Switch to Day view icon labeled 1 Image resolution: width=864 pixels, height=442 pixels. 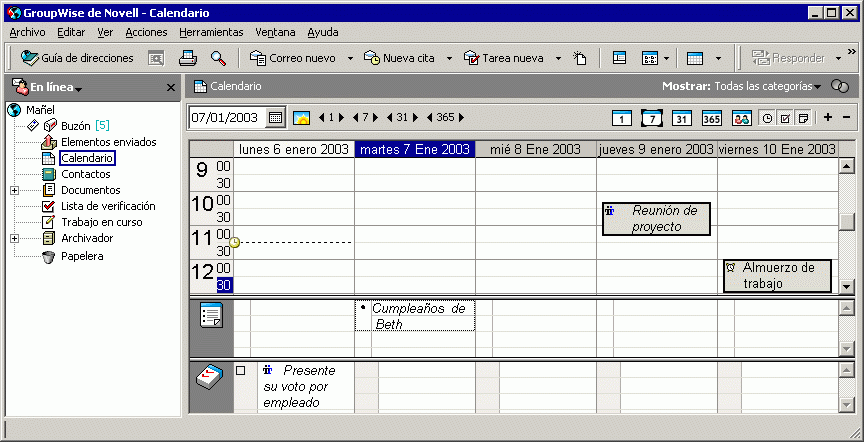pos(622,118)
